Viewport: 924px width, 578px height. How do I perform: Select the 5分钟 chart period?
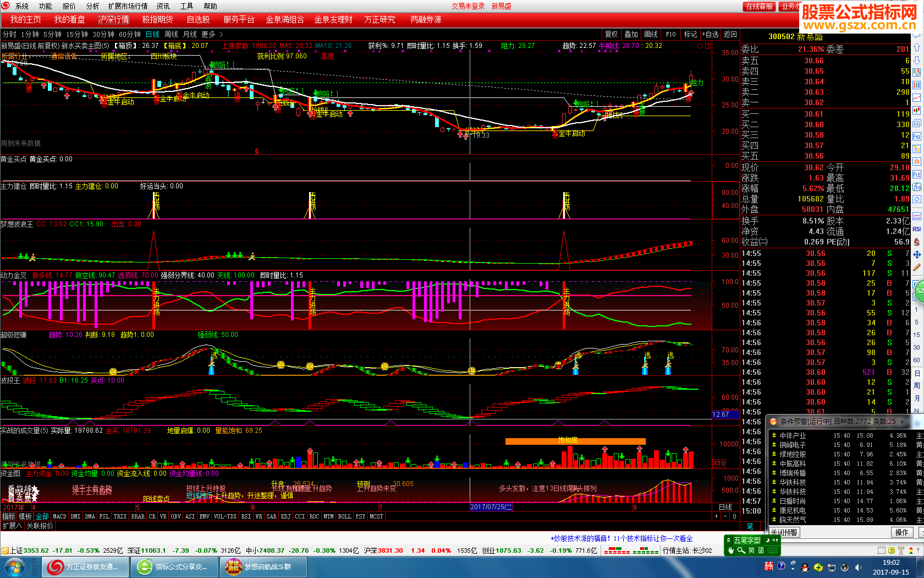coord(52,34)
